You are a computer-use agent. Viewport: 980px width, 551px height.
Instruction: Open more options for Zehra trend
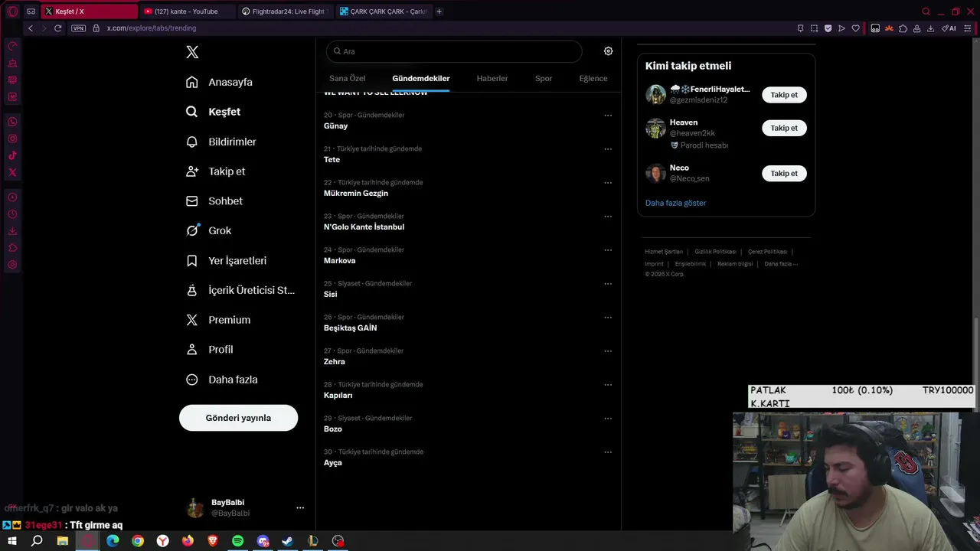click(608, 351)
